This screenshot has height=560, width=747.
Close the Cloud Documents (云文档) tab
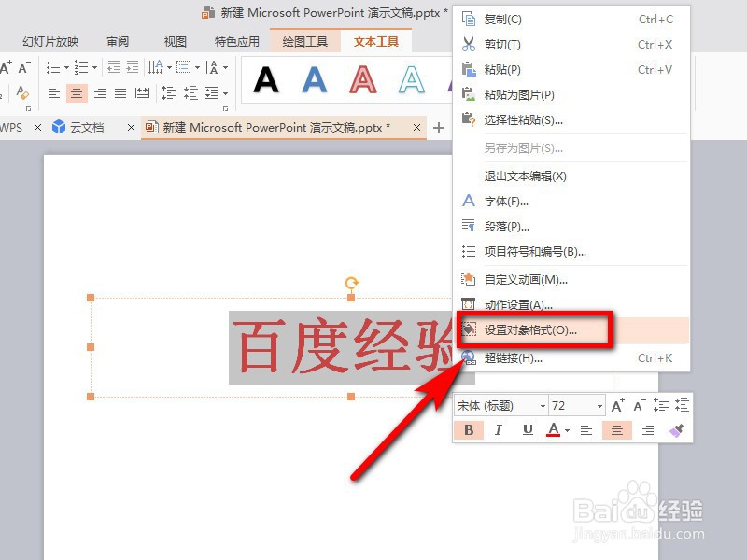pyautogui.click(x=131, y=128)
